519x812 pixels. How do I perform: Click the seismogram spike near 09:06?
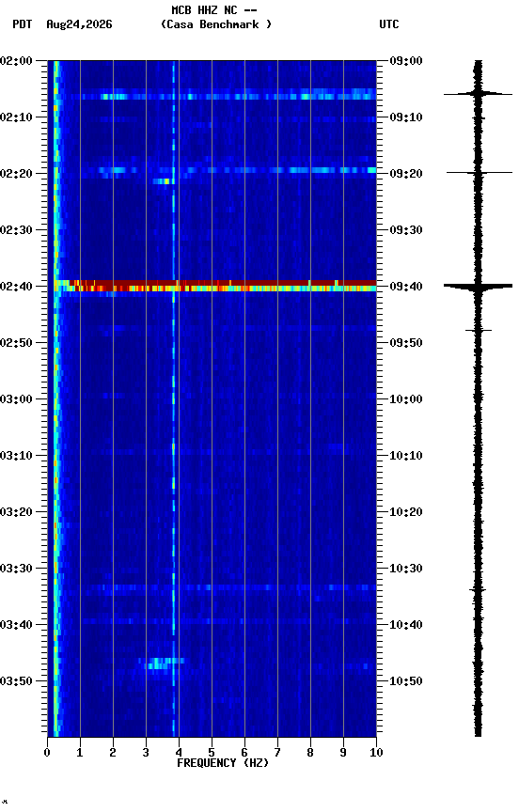coord(478,94)
